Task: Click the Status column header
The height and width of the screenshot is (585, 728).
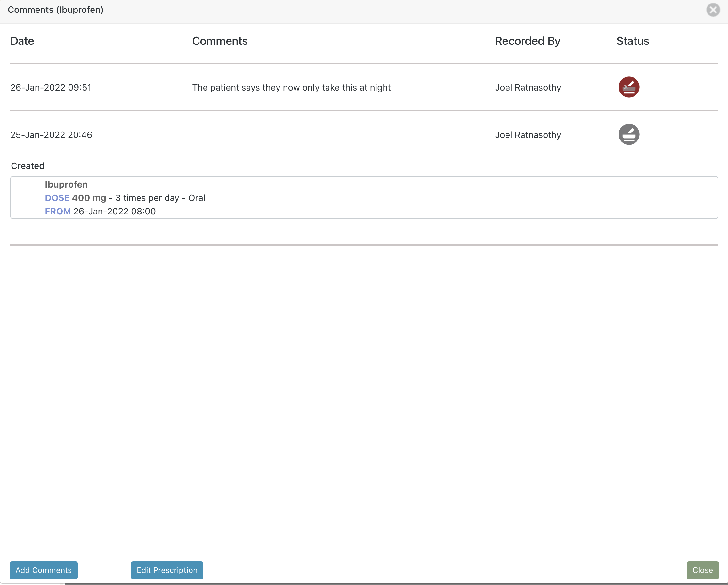Action: tap(633, 41)
